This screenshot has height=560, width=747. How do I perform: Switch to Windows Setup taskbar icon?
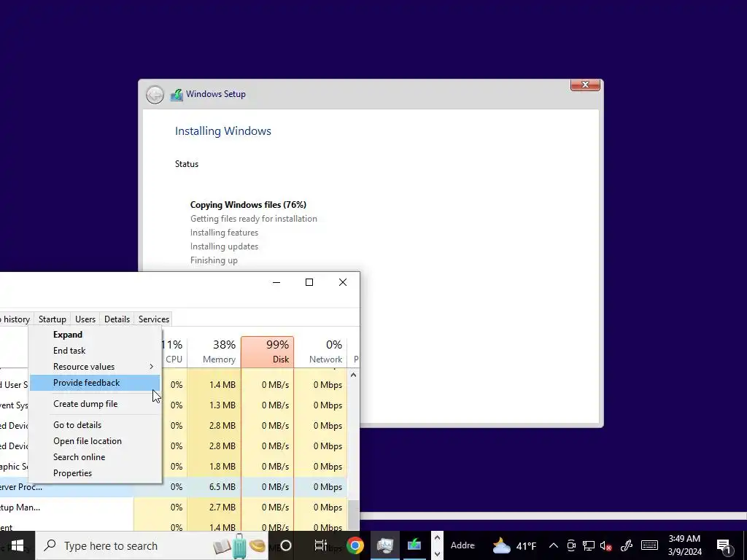coord(414,545)
